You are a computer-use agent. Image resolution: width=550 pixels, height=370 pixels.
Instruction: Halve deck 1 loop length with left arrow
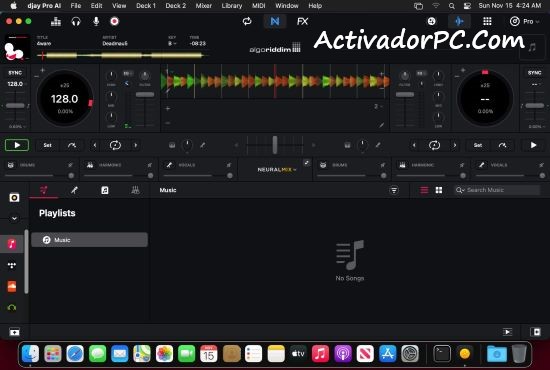(x=95, y=145)
